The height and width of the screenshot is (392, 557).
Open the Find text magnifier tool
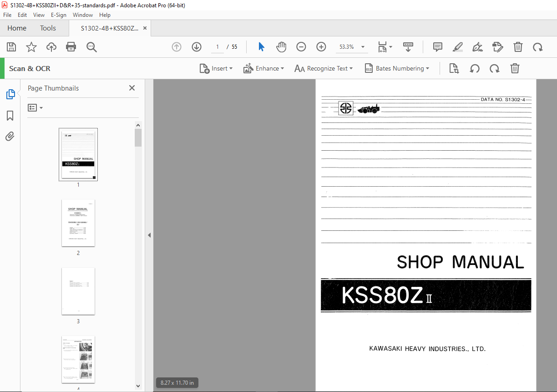point(91,47)
